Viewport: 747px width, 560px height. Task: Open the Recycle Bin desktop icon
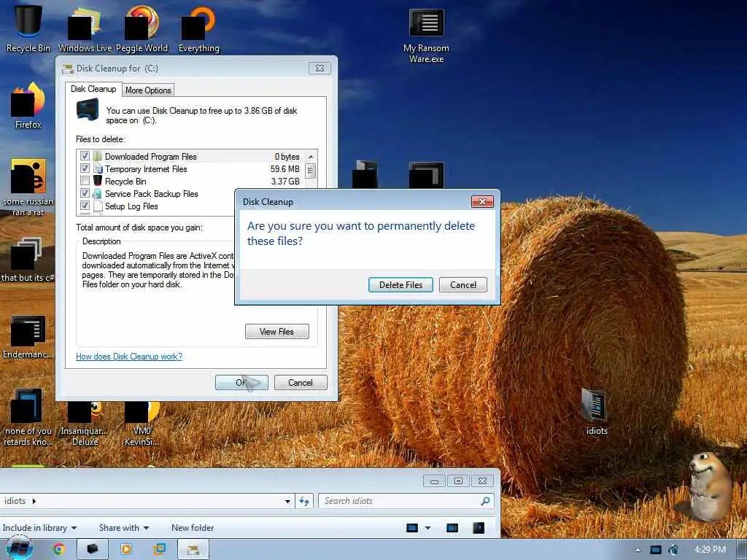(x=28, y=28)
